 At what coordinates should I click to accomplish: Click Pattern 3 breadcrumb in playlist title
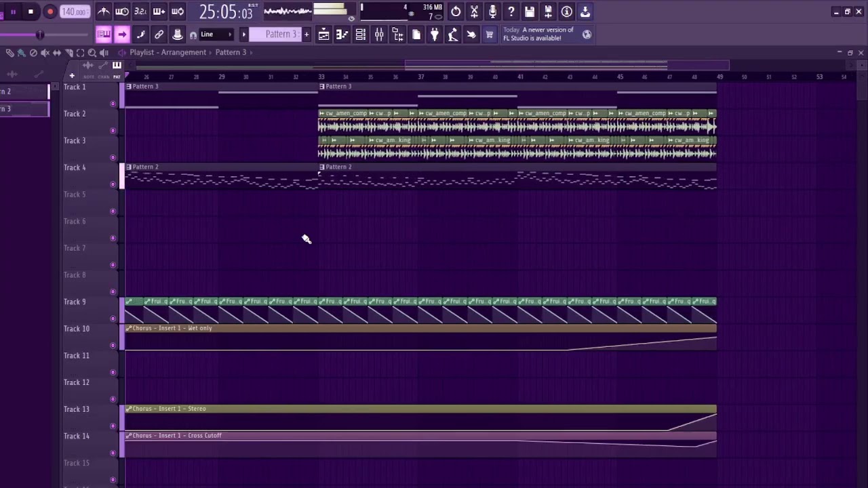231,52
